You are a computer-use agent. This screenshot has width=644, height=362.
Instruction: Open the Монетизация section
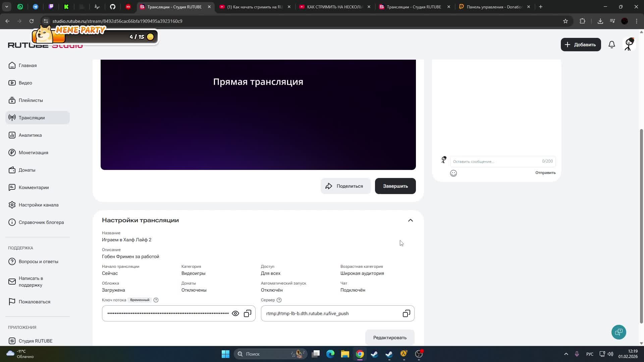34,153
